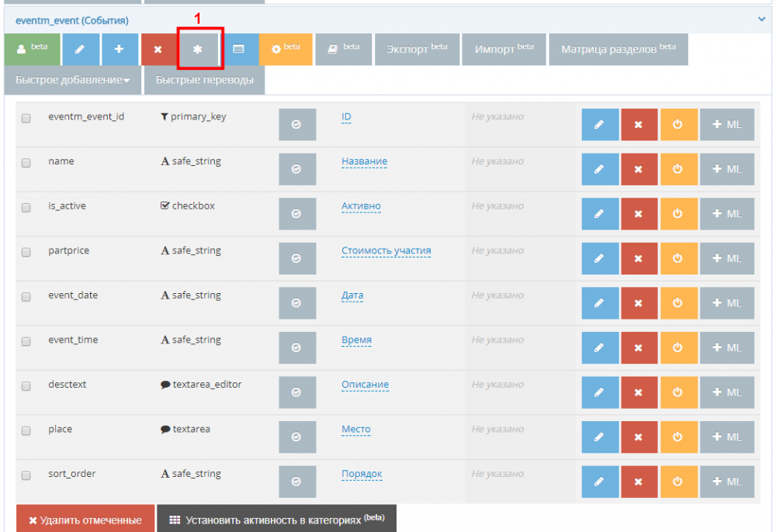The height and width of the screenshot is (532, 776).
Task: Delete the event_date row with red X
Action: coord(639,303)
